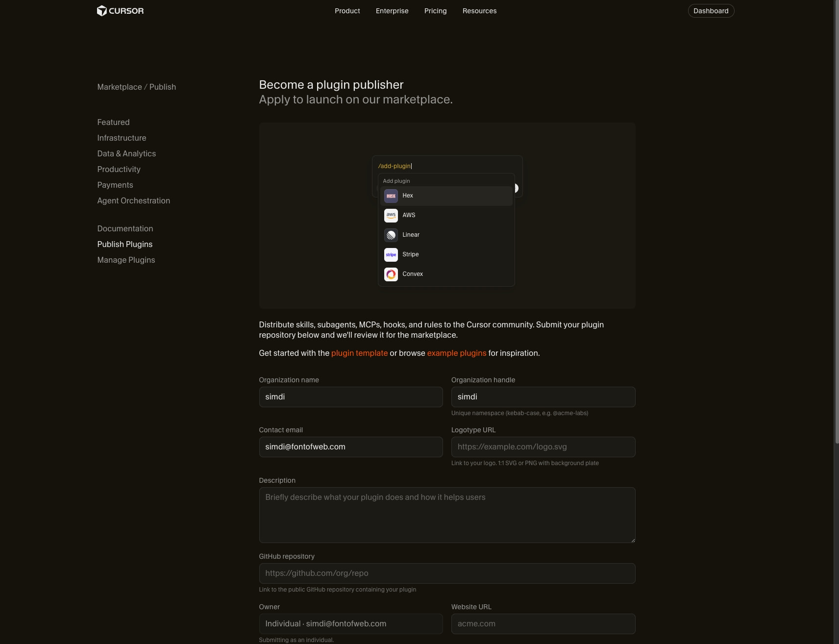The width and height of the screenshot is (839, 644).
Task: Open the Dashboard button
Action: point(711,11)
